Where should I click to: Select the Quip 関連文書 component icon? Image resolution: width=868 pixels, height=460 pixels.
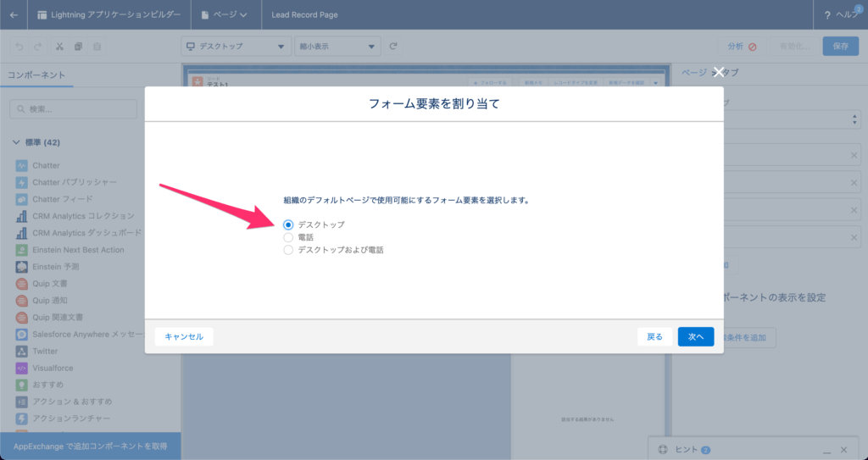(x=21, y=317)
